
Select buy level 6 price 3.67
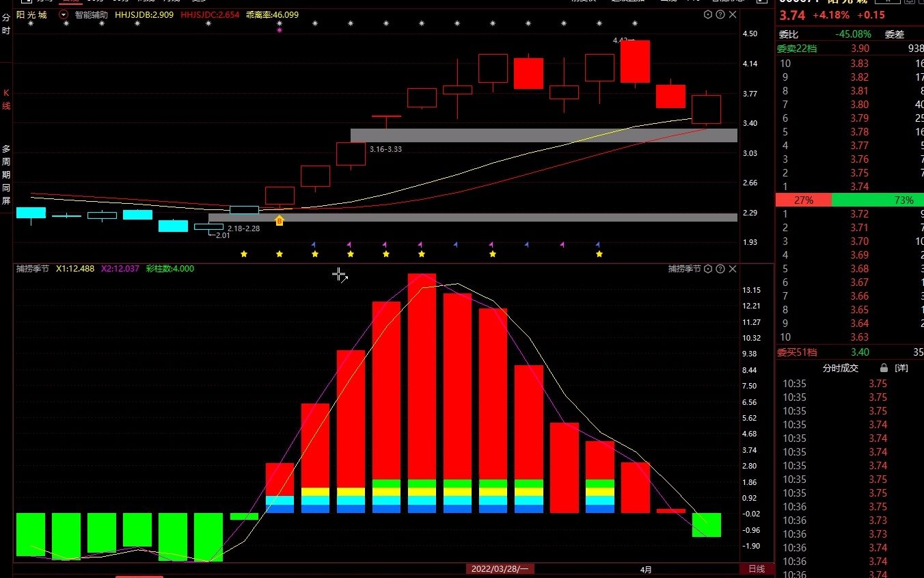(x=859, y=282)
